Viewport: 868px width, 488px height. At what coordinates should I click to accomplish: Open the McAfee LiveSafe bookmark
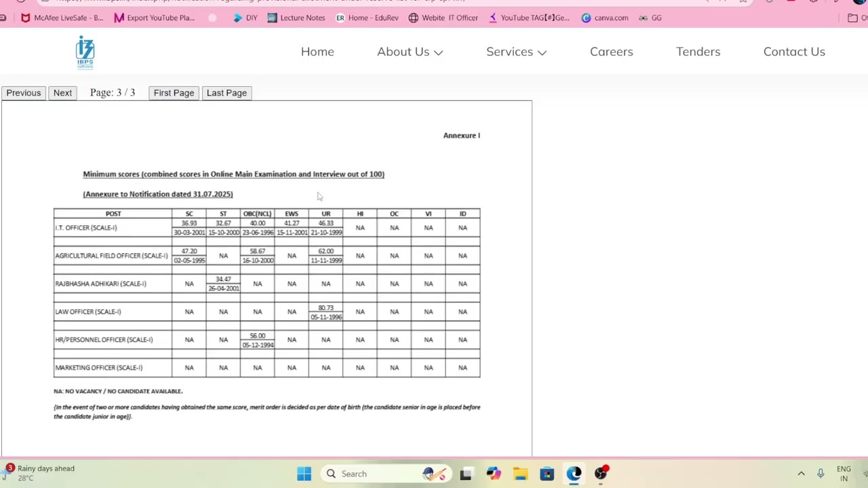62,18
